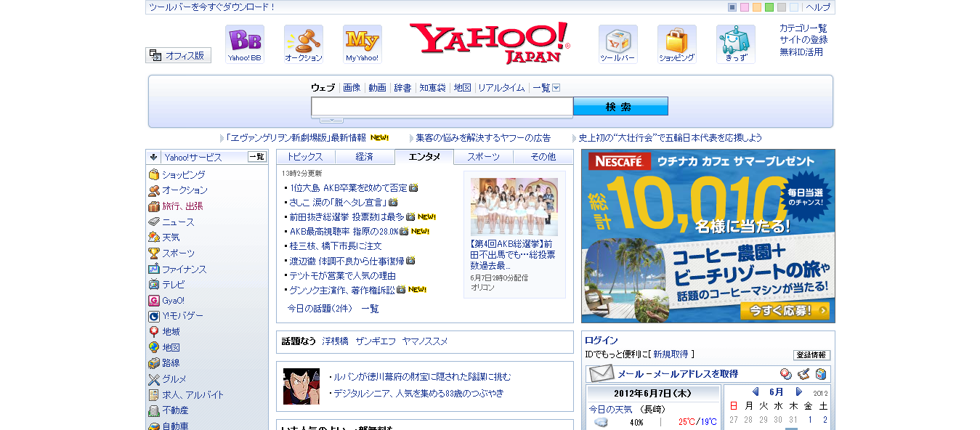Collapse the Yahoo! Services arrow toggle
Image resolution: width=980 pixels, height=430 pixels.
click(153, 157)
